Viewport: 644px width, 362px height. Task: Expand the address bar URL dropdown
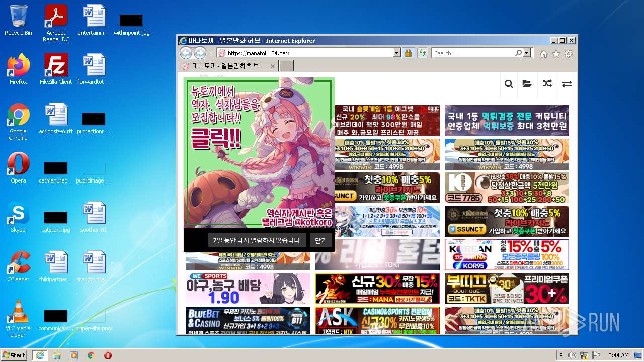(x=396, y=53)
